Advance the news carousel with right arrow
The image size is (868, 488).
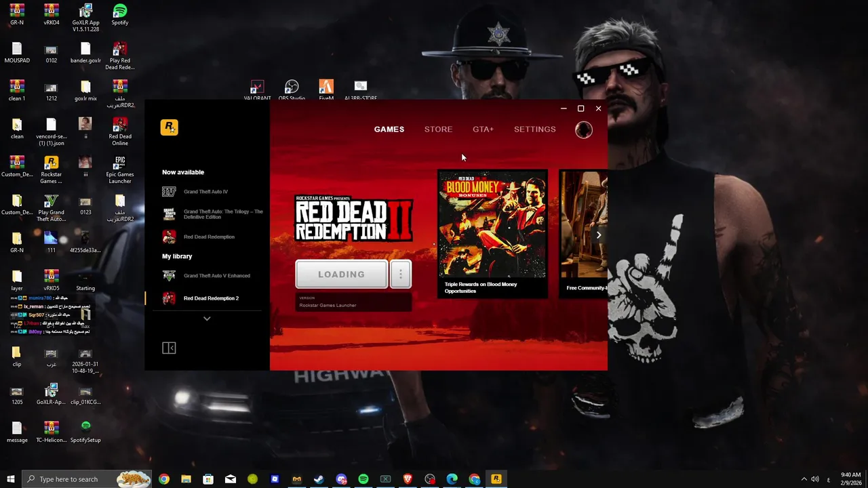click(598, 235)
